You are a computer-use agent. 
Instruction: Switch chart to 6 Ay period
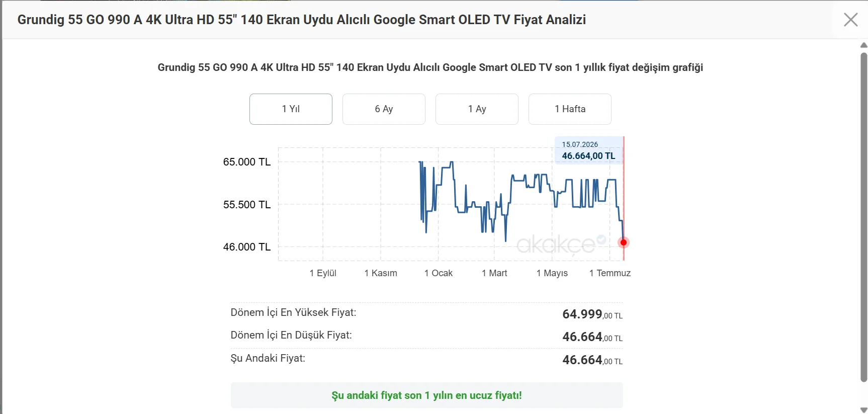click(x=384, y=109)
